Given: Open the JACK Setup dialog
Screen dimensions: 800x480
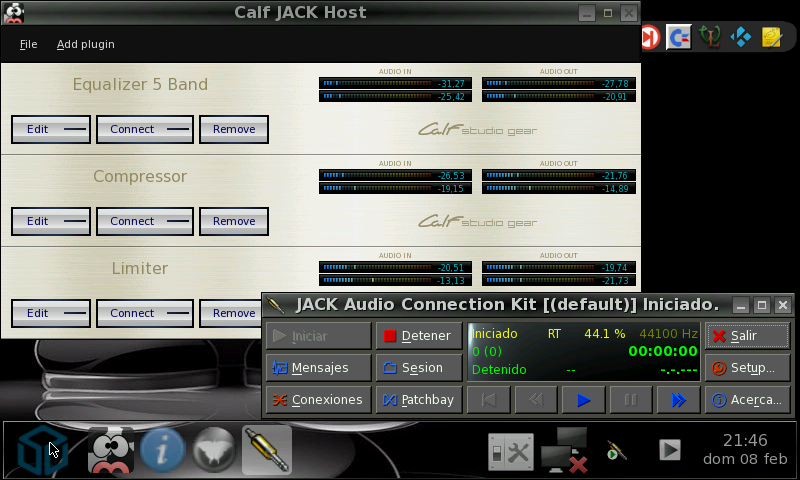Looking at the screenshot, I should [x=747, y=367].
